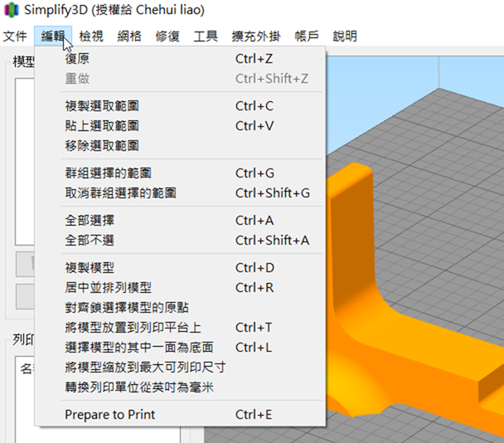The image size is (504, 443).
Task: Choose 複製模型 menu entry
Action: pyautogui.click(x=90, y=268)
